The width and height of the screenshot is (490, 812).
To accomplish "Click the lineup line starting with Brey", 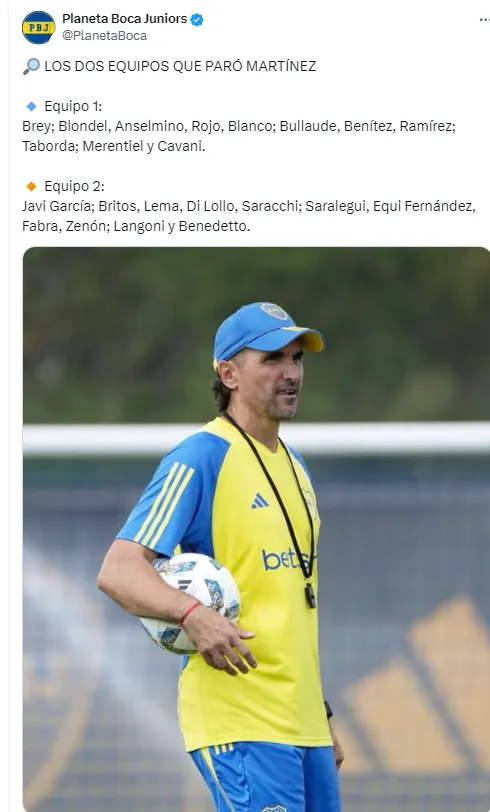I will (x=239, y=136).
